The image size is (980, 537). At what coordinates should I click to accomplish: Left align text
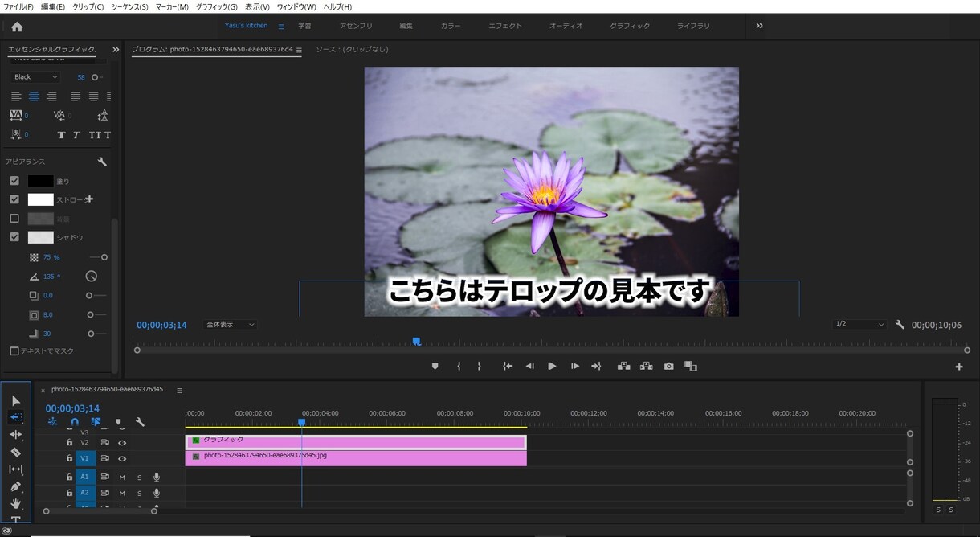tap(16, 96)
